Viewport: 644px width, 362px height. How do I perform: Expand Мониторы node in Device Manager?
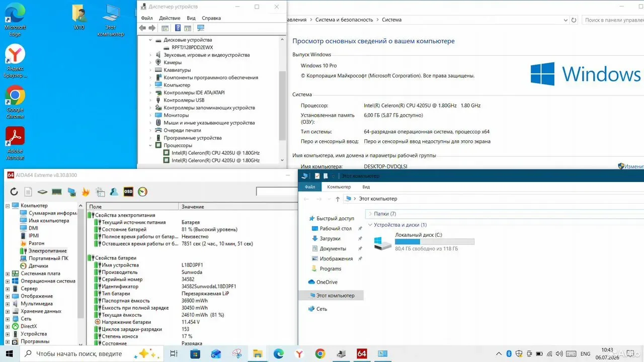pos(150,115)
